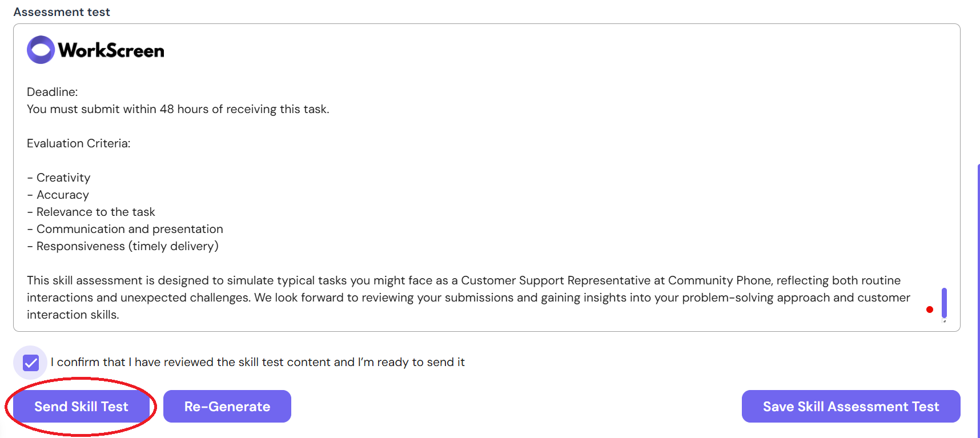This screenshot has width=980, height=438.
Task: Place cursor on 'Responsiveness (timely delivery)' line
Action: pyautogui.click(x=123, y=246)
